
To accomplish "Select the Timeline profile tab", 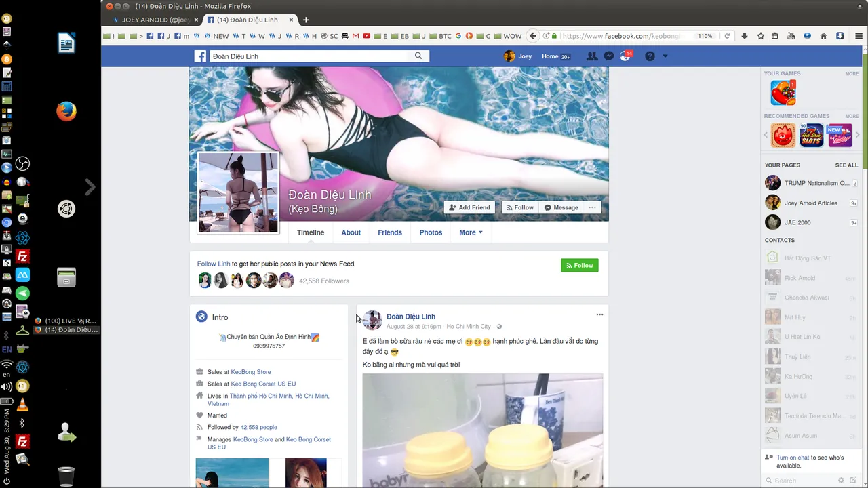I will [x=311, y=232].
